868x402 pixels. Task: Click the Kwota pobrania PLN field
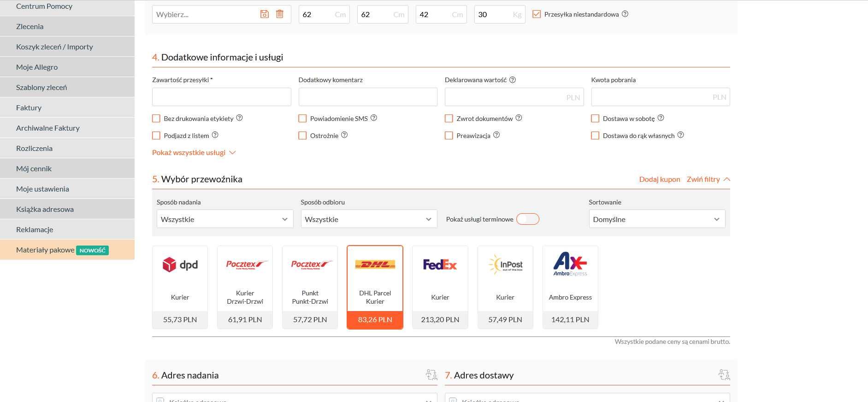point(661,97)
